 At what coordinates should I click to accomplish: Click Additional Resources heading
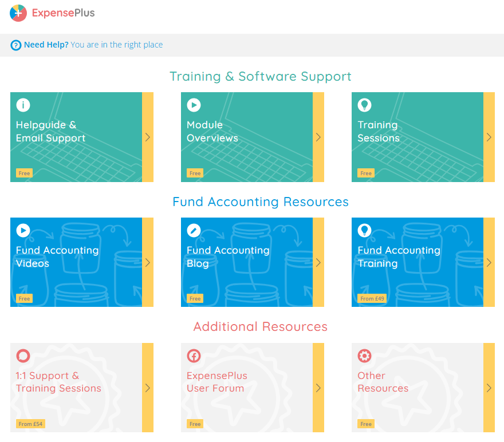point(261,327)
